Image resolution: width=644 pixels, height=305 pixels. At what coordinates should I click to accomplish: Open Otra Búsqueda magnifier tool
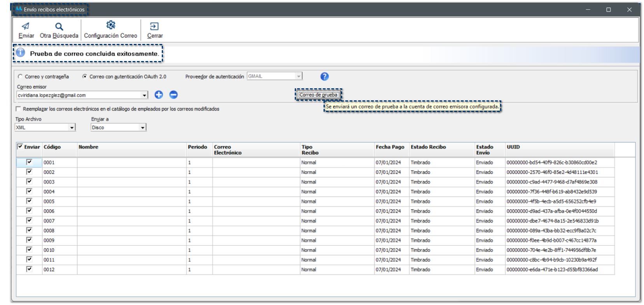[59, 26]
